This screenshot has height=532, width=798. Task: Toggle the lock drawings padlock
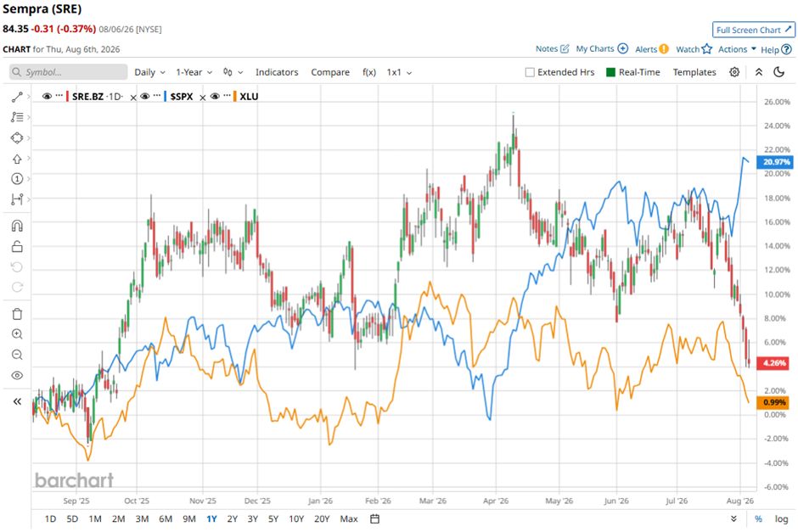[x=17, y=247]
